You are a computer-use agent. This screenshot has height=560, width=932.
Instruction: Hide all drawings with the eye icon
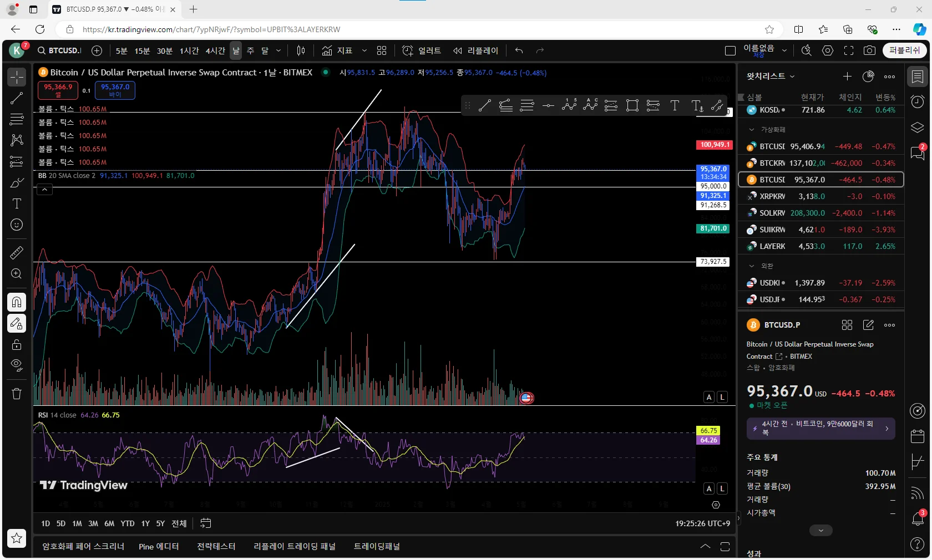point(17,365)
